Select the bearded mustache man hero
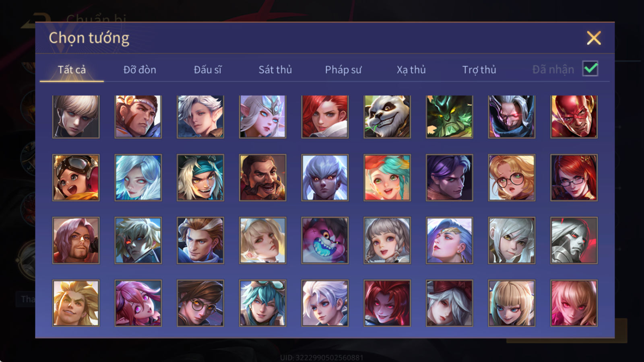The height and width of the screenshot is (362, 644). click(x=262, y=178)
